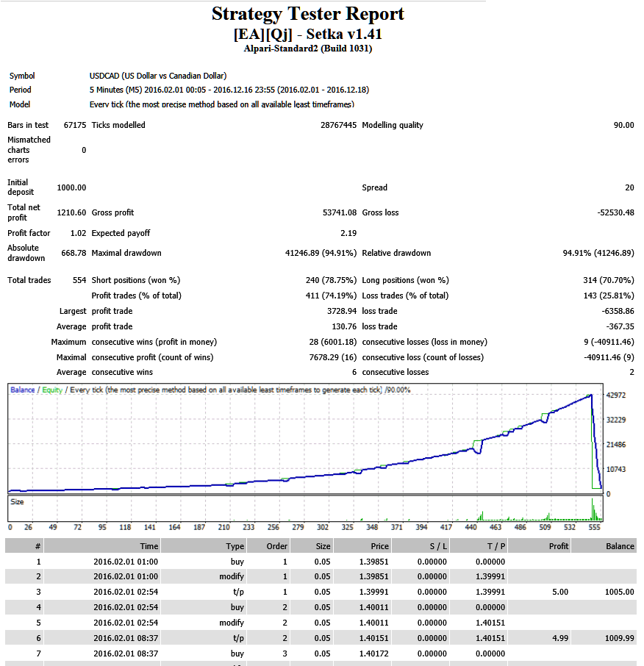Click the Type column header
This screenshot has width=644, height=666.
tap(204, 546)
